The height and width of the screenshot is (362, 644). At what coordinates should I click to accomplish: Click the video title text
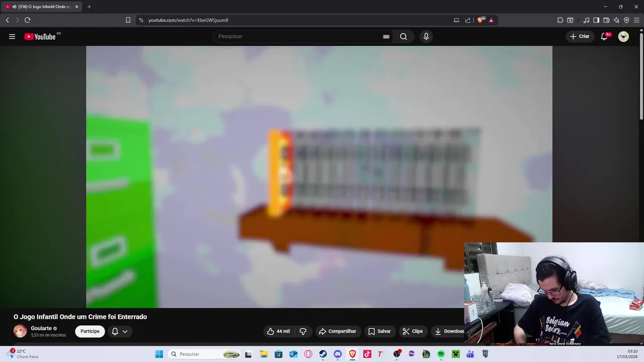click(x=80, y=317)
